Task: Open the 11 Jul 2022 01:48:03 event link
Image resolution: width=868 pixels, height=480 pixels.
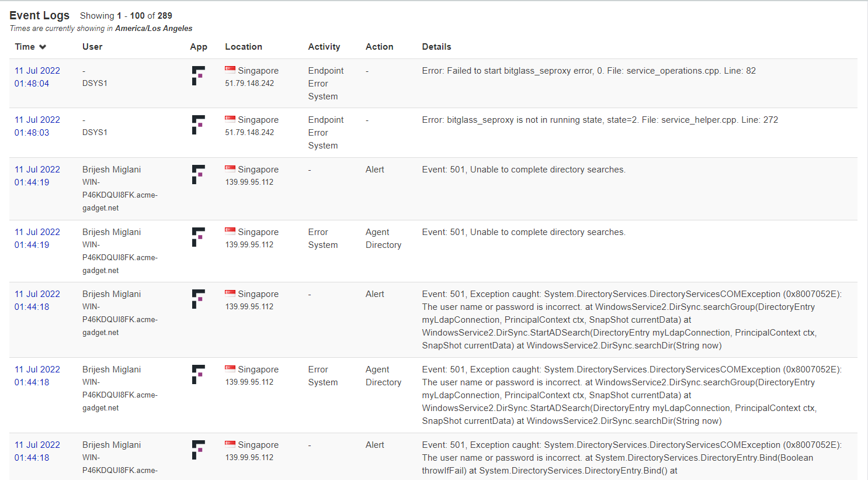Action: click(37, 126)
